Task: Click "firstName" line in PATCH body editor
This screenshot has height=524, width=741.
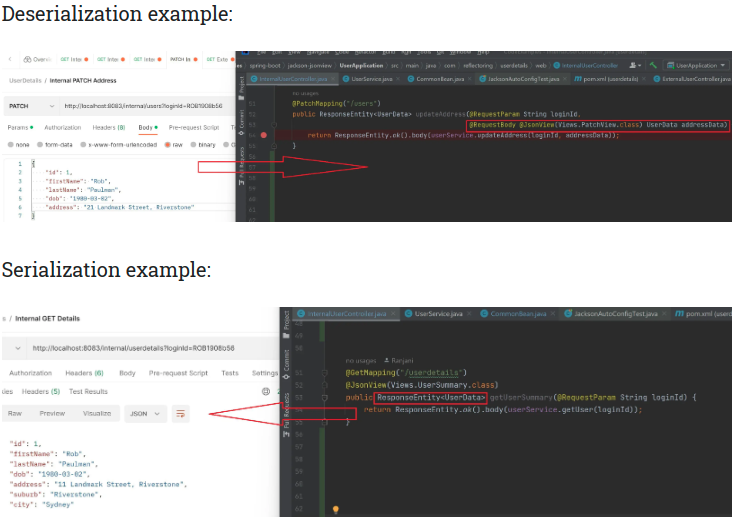Action: click(77, 181)
